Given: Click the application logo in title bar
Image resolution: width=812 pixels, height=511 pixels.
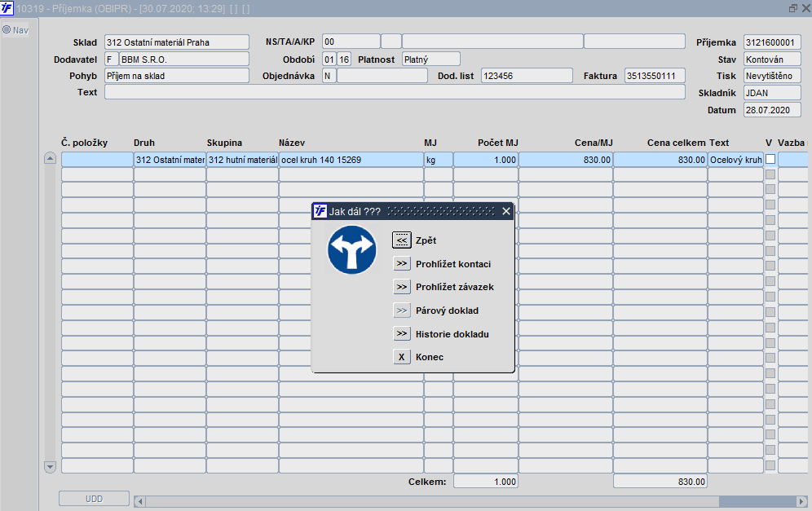Looking at the screenshot, I should (x=7, y=8).
